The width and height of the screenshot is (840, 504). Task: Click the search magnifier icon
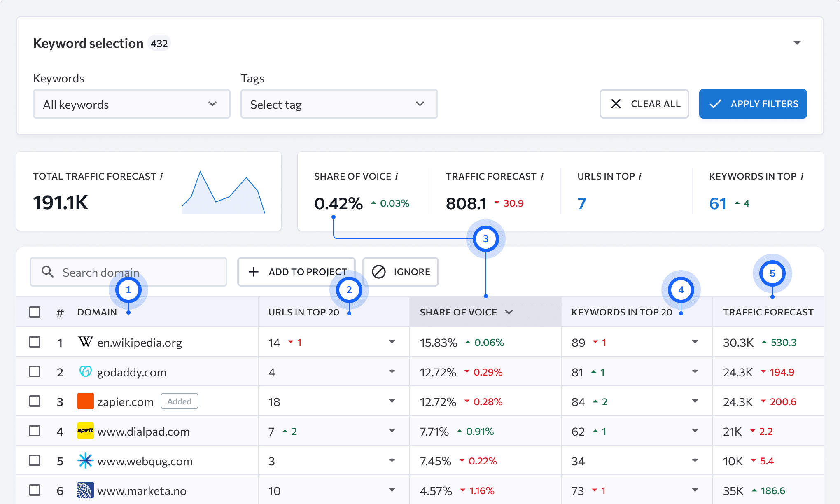48,272
